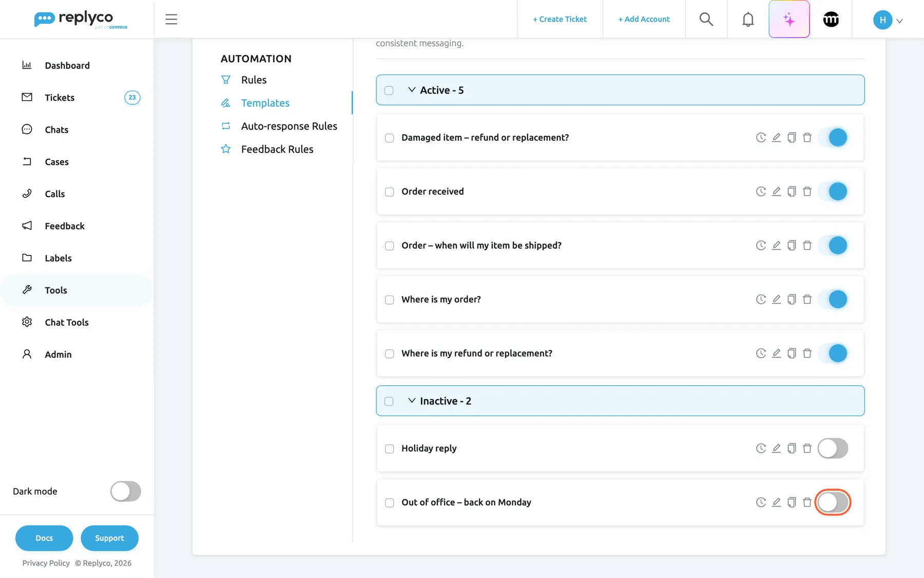Collapse the 'Active - 5' group
Image resolution: width=924 pixels, height=578 pixels.
(x=412, y=89)
